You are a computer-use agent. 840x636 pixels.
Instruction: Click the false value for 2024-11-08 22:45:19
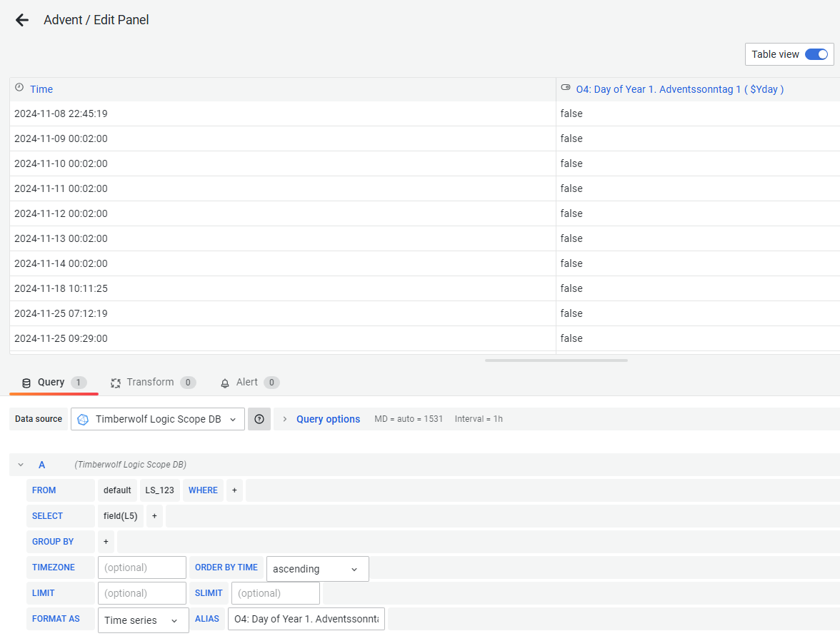[x=571, y=113]
